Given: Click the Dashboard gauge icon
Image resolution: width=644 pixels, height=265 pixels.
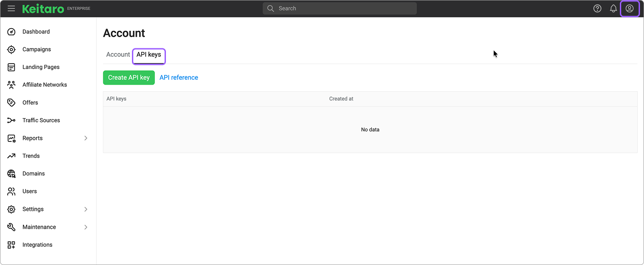Looking at the screenshot, I should (12, 32).
